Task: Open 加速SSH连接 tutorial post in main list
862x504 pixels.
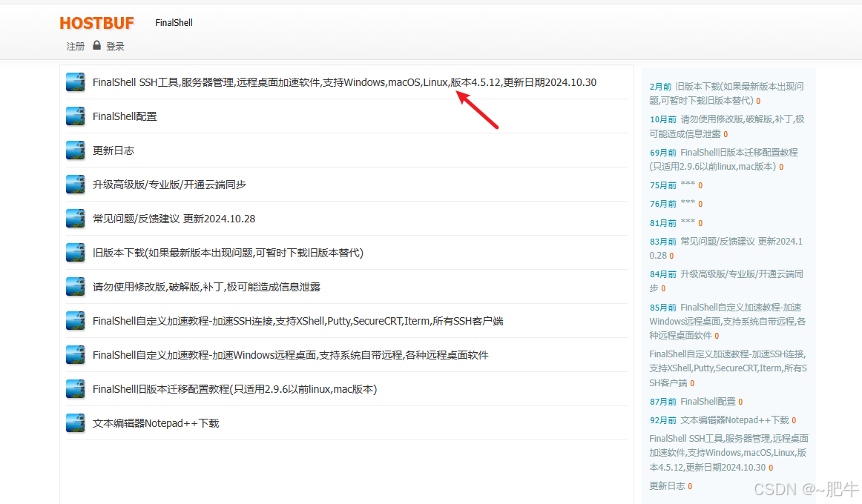Action: point(297,321)
